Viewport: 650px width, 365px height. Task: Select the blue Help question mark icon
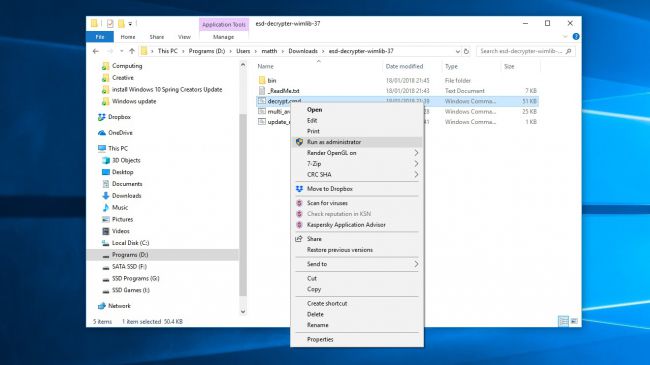[576, 36]
